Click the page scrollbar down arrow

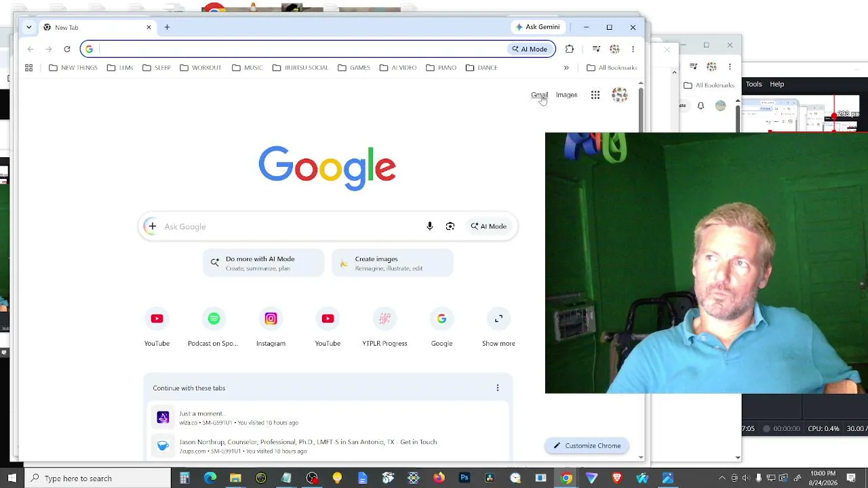point(641,457)
